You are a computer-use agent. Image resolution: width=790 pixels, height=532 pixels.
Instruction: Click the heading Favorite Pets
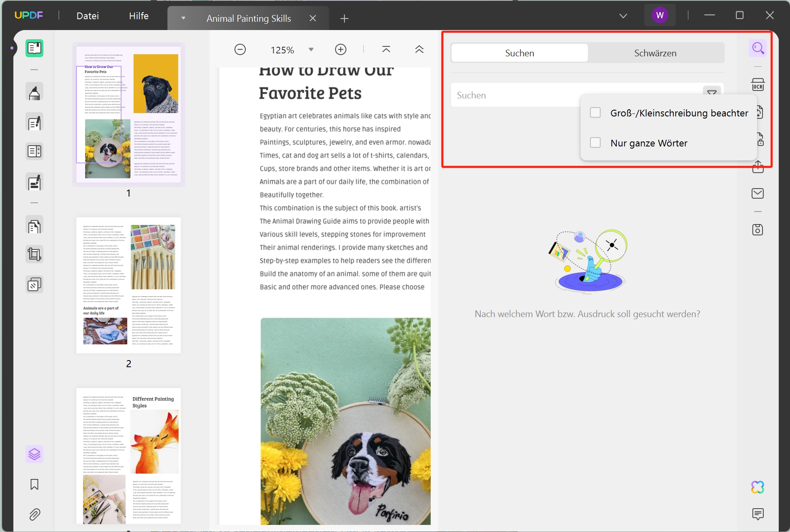pos(310,93)
